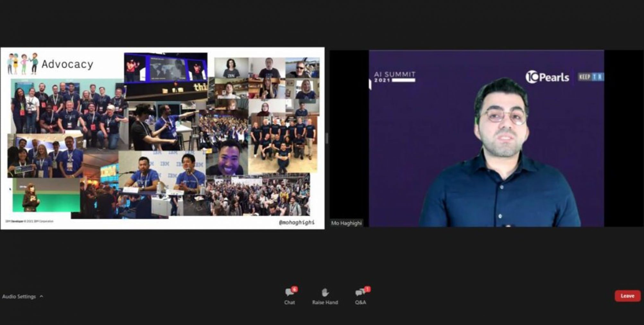
Task: Select the large crowd photo at slide bottom
Action: tap(258, 196)
